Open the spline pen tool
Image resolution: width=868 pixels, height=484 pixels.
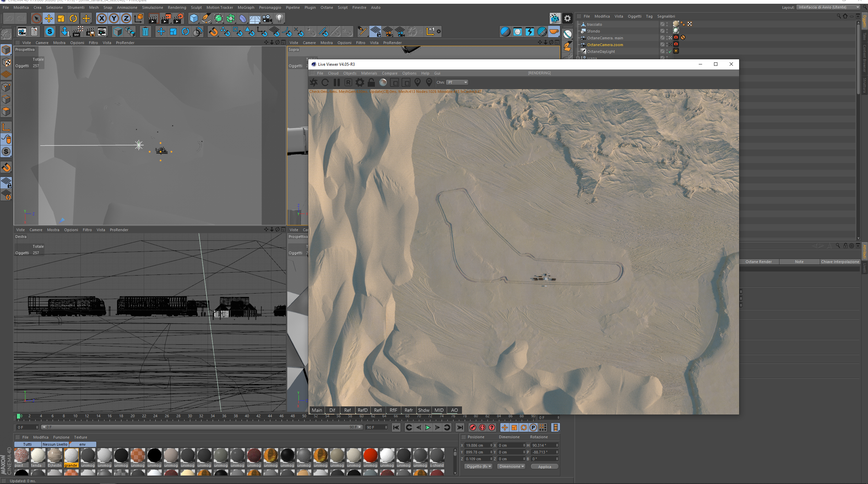206,18
